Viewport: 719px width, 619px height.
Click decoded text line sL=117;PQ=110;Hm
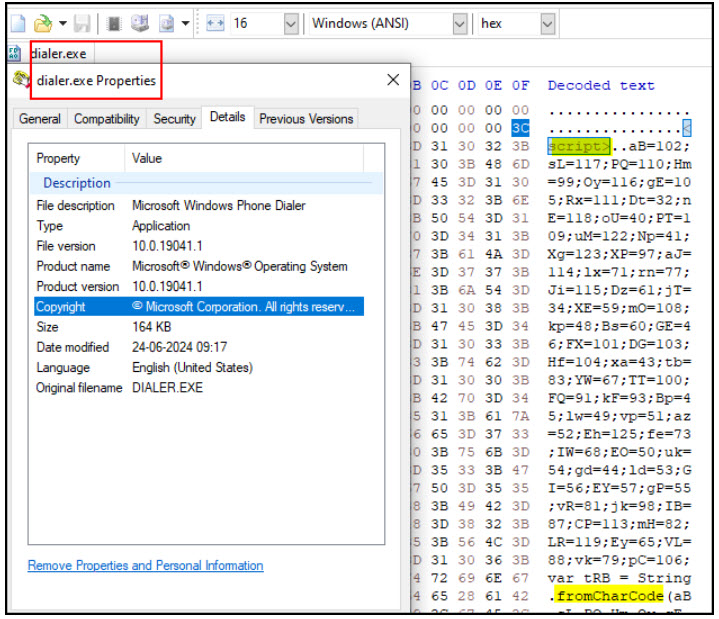coord(619,164)
